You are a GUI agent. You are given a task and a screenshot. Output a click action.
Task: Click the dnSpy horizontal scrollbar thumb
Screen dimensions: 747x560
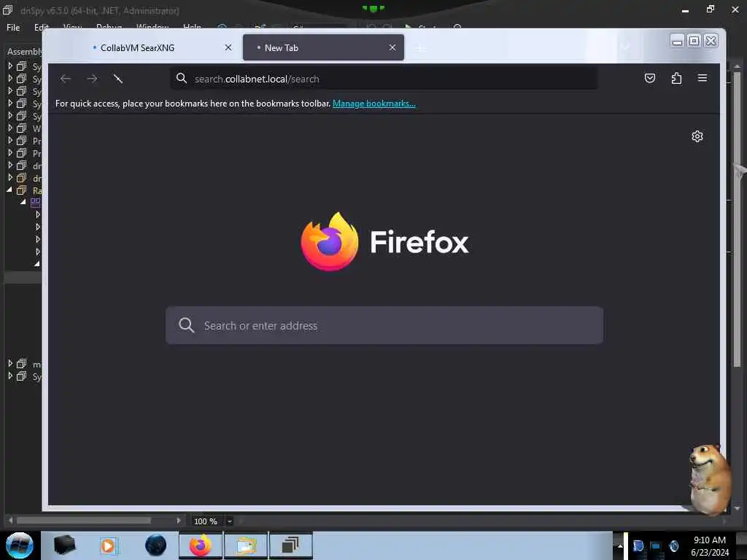click(84, 521)
